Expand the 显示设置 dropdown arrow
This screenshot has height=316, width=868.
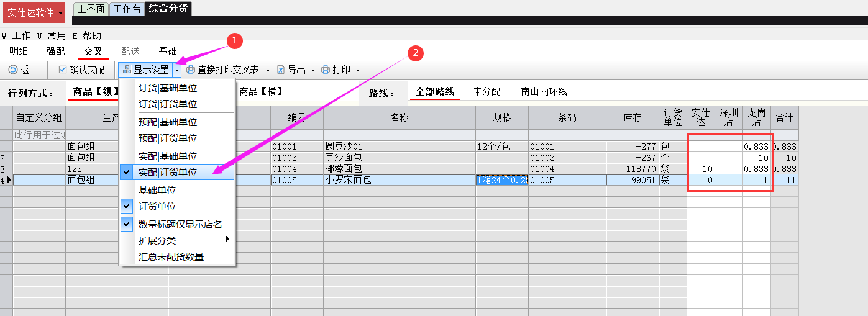(176, 70)
